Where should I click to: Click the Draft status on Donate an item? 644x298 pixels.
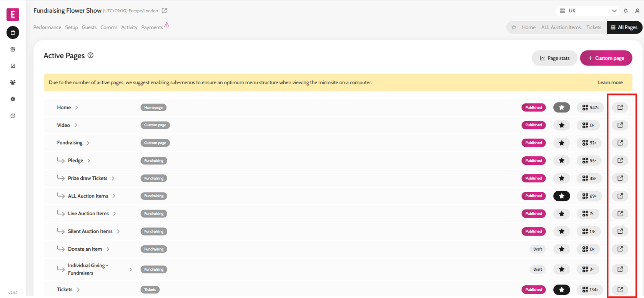point(537,249)
